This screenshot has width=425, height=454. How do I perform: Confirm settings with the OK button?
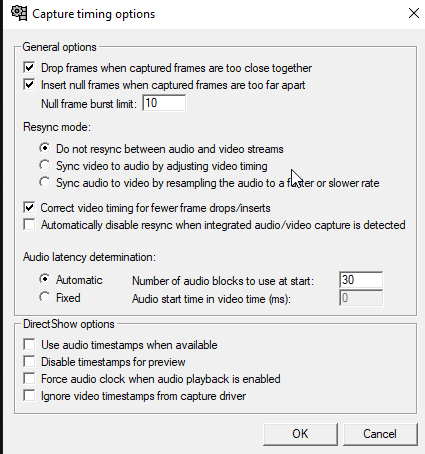[300, 434]
